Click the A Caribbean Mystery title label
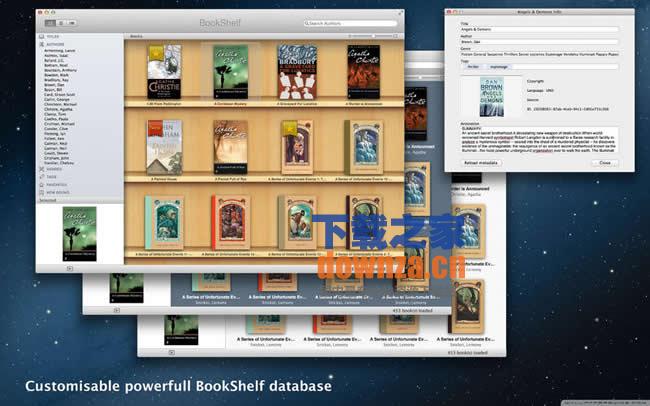This screenshot has width=650, height=406. point(230,104)
